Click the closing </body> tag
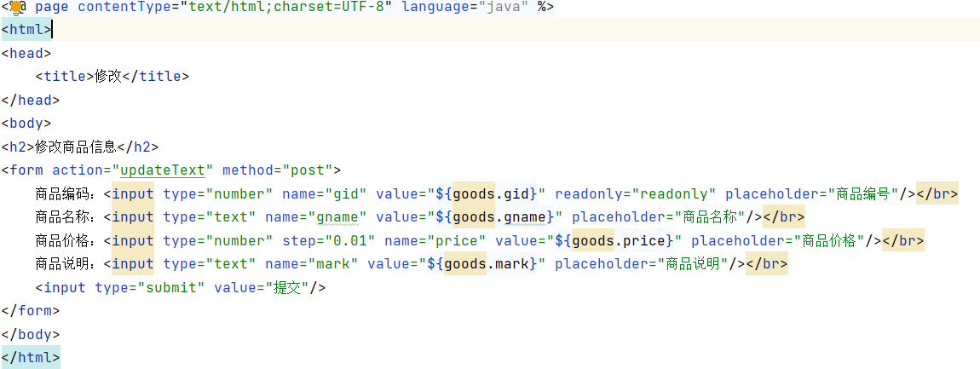This screenshot has width=980, height=369. pos(32,335)
